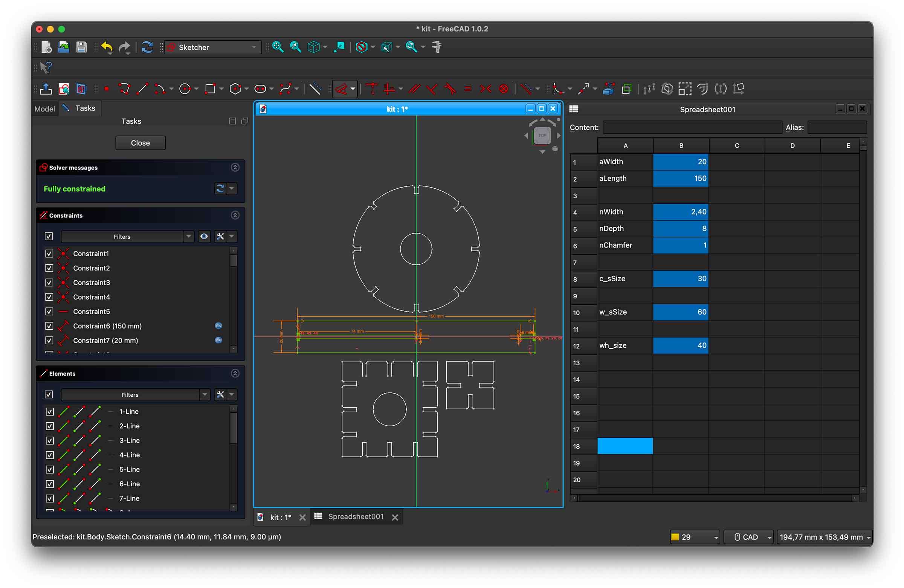Image resolution: width=904 pixels, height=588 pixels.
Task: Open the Spreadsheet001 document tab
Action: tap(355, 516)
